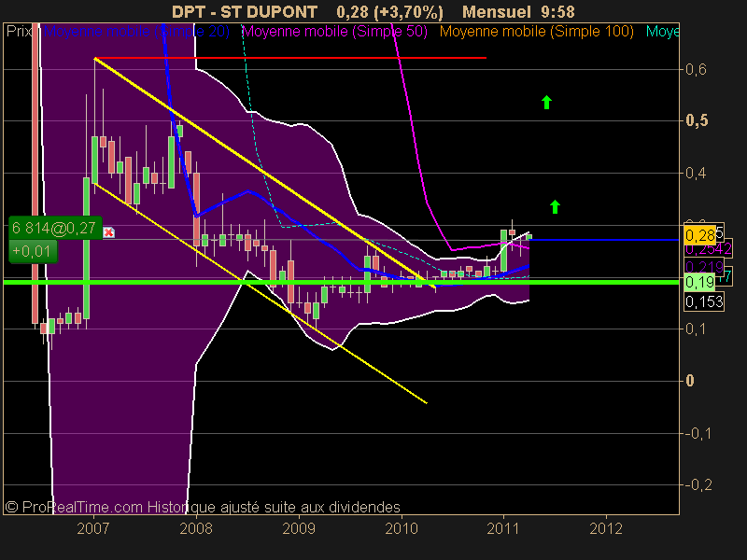Click the 0,4 price axis label
This screenshot has height=560, width=747.
(x=696, y=173)
